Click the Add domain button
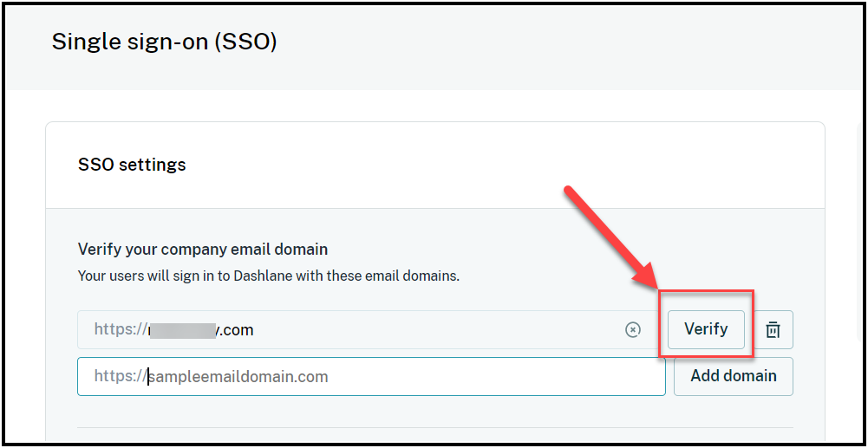Image resolution: width=868 pixels, height=448 pixels. click(734, 376)
